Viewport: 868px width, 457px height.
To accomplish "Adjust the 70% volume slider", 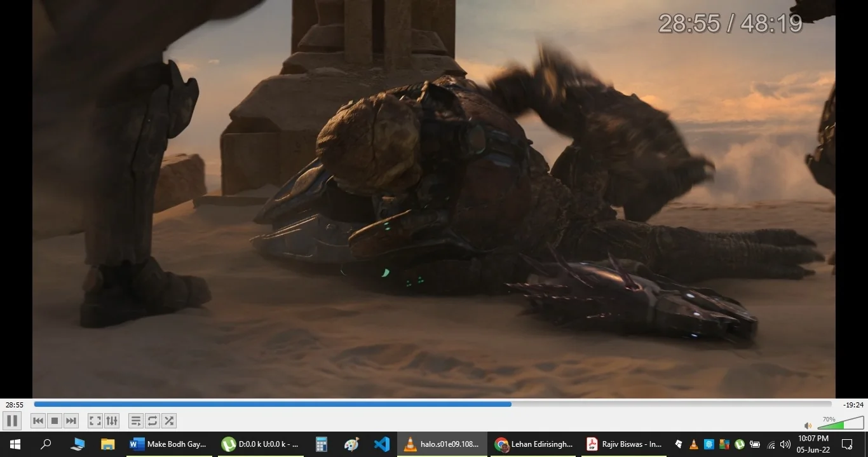I will pyautogui.click(x=840, y=423).
